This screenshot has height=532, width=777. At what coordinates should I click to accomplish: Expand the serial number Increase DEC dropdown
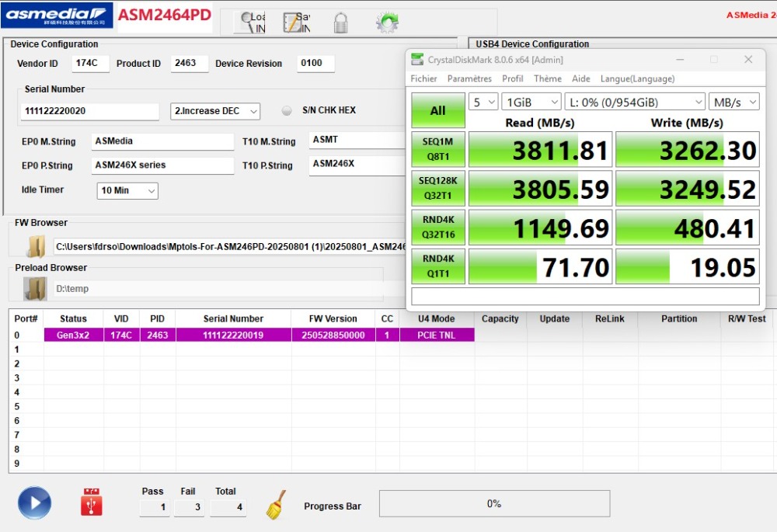[x=215, y=111]
